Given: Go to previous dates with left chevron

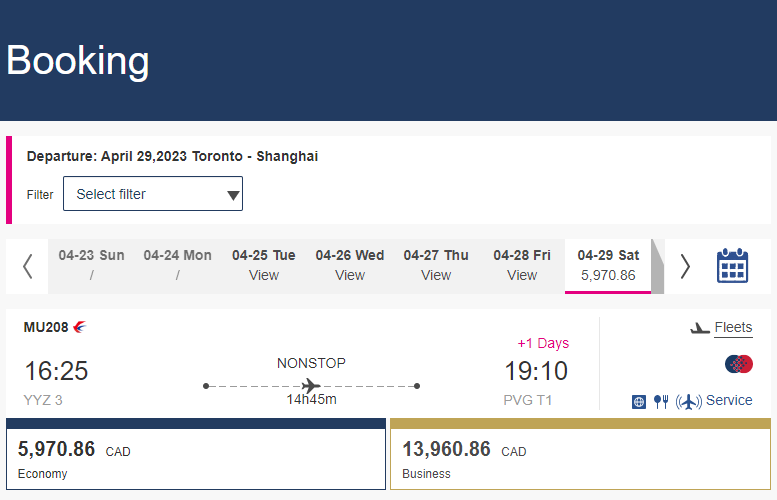Looking at the screenshot, I should [x=28, y=267].
